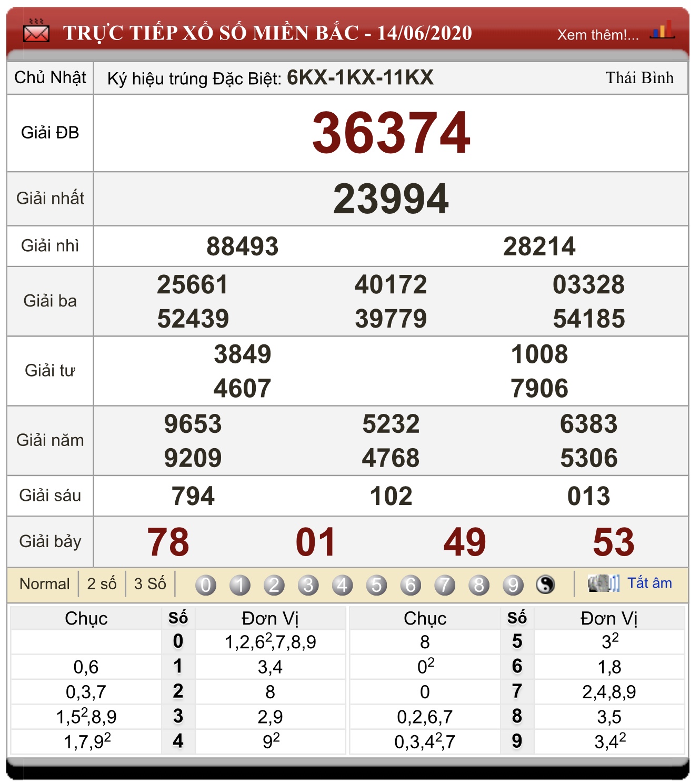Click the speaker sound icon
Screen dimensions: 700x782
[604, 583]
